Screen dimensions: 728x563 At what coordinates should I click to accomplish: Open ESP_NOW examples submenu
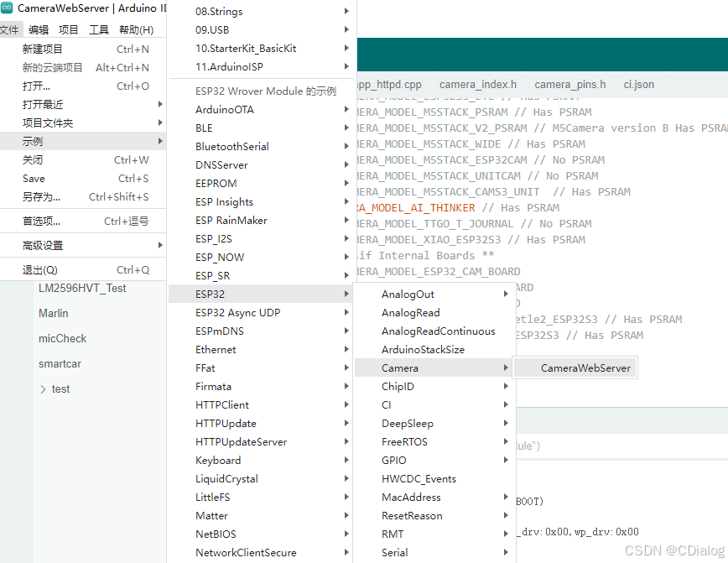coord(263,258)
